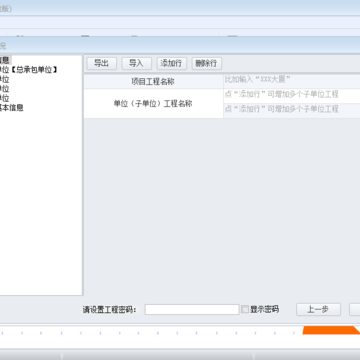Add a row with 添加行 button
Viewport: 360px width, 360px height.
[x=172, y=63]
